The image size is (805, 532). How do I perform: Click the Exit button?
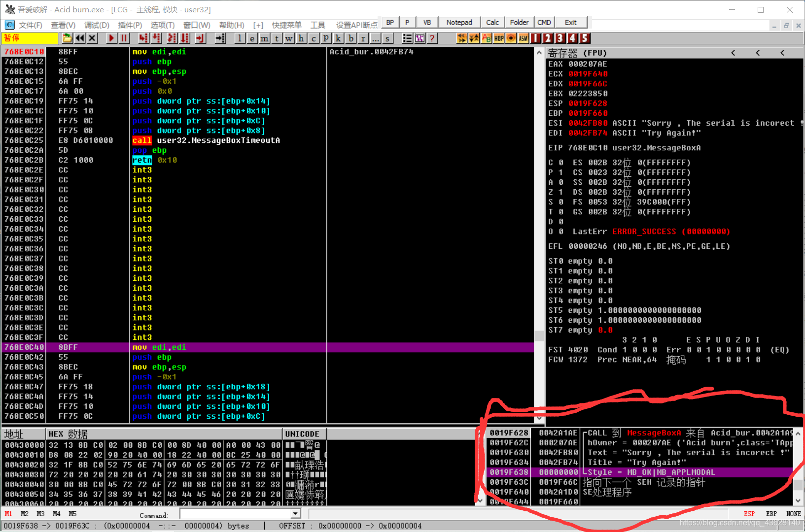(571, 22)
